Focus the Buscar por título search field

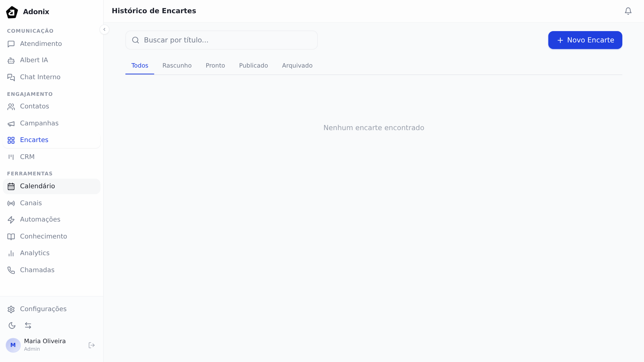tap(221, 40)
